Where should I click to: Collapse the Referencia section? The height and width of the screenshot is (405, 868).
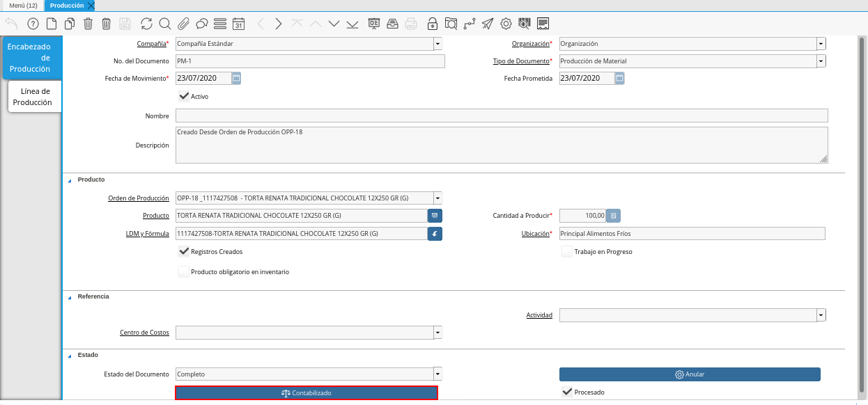tap(70, 297)
